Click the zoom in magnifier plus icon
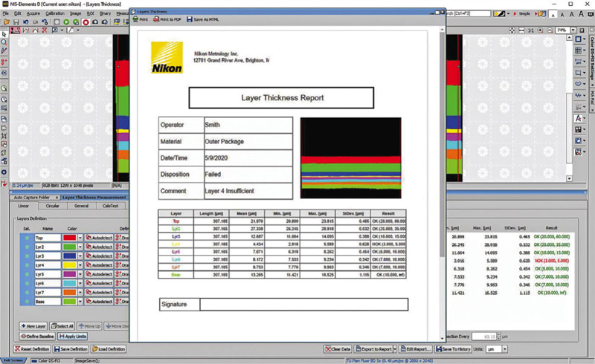595x364 pixels. 541,30
